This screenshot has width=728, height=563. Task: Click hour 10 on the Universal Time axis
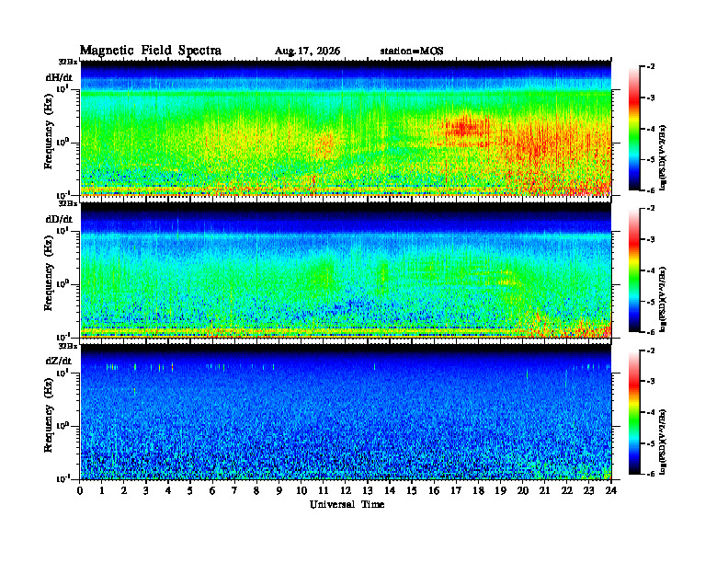pyautogui.click(x=301, y=490)
